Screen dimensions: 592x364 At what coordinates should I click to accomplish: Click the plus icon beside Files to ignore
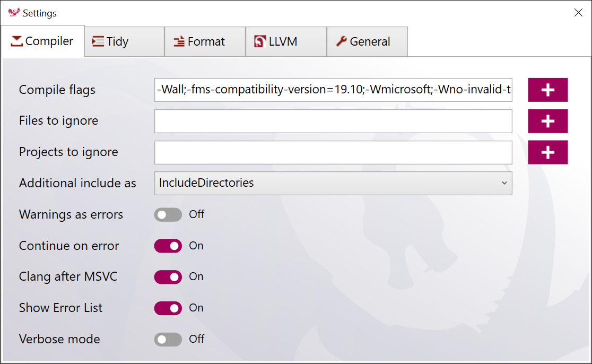(547, 121)
